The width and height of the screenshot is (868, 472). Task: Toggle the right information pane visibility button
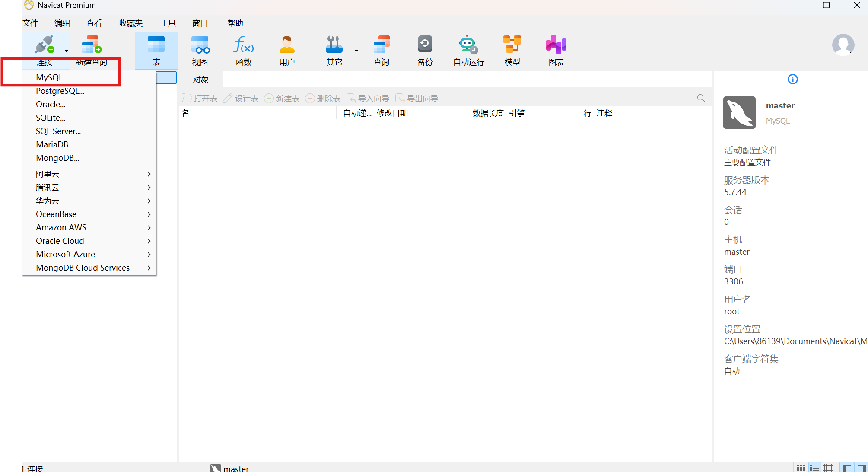pos(862,468)
